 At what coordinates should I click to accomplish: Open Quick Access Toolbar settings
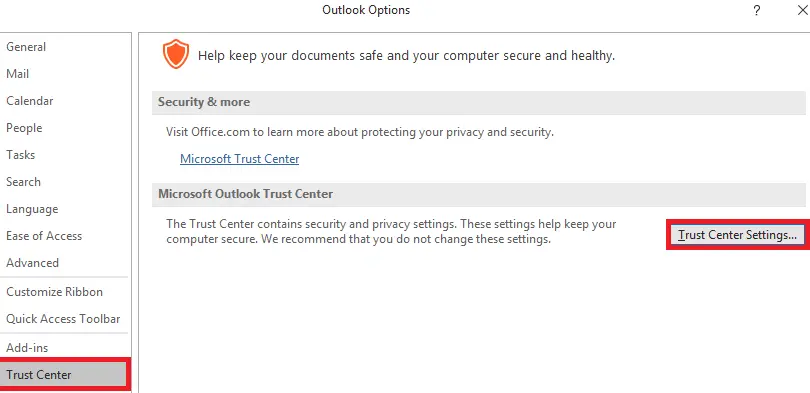pyautogui.click(x=65, y=319)
